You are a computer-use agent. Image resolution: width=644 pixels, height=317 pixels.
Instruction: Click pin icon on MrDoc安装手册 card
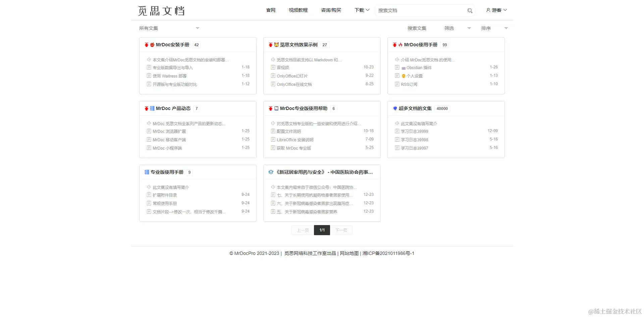pyautogui.click(x=147, y=45)
